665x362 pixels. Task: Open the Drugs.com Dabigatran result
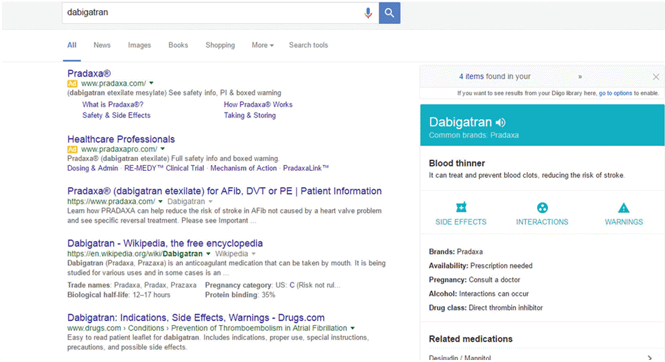pyautogui.click(x=196, y=317)
